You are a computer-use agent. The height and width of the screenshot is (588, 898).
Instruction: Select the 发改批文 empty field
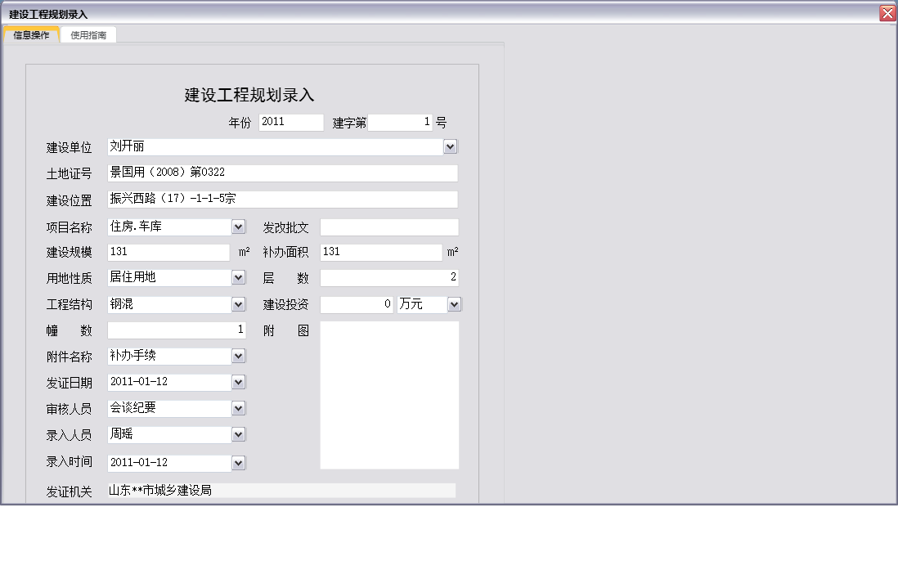tap(389, 227)
